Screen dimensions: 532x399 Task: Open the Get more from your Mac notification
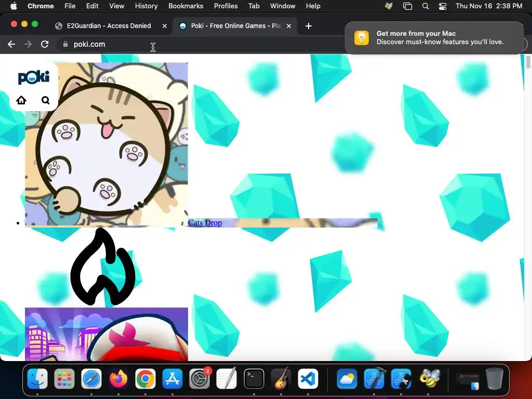click(x=434, y=37)
